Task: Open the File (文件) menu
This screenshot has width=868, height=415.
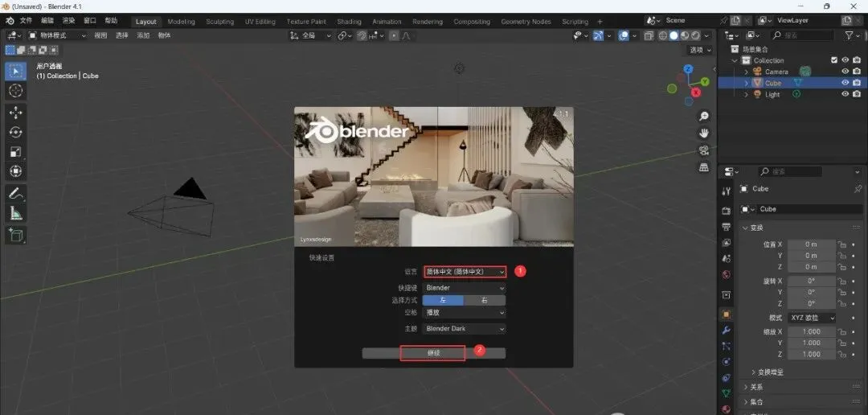Action: click(x=26, y=21)
